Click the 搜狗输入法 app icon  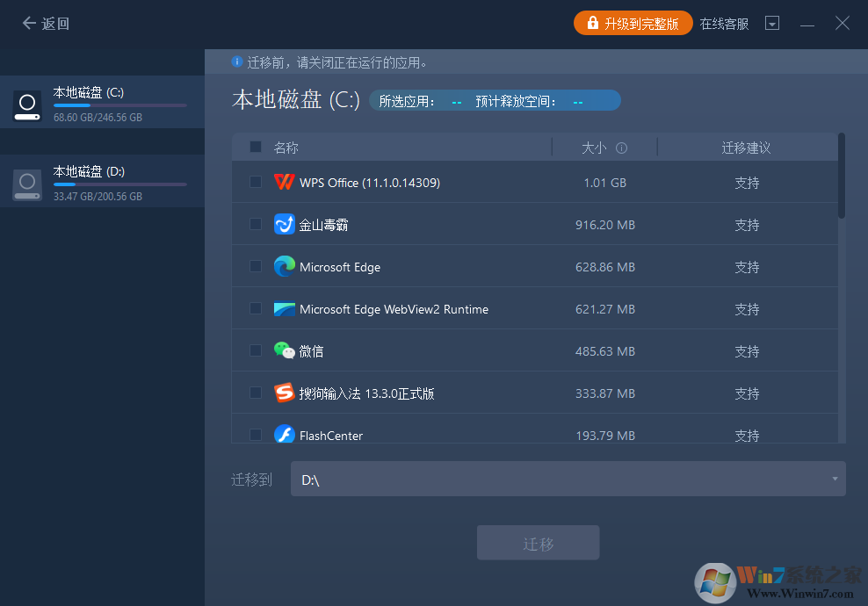(284, 393)
